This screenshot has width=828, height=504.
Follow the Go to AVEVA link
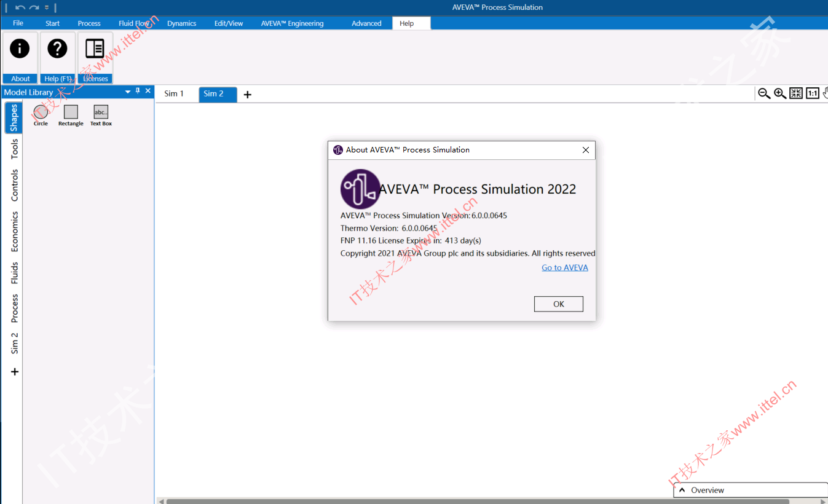click(565, 267)
